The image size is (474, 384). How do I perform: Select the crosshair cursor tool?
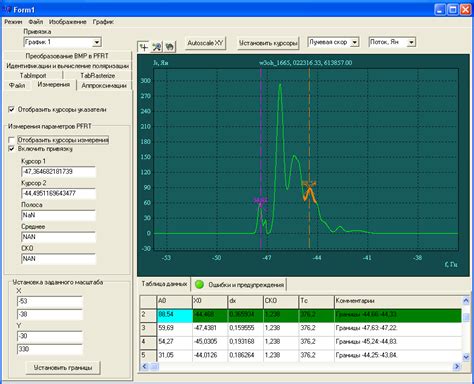click(x=144, y=47)
